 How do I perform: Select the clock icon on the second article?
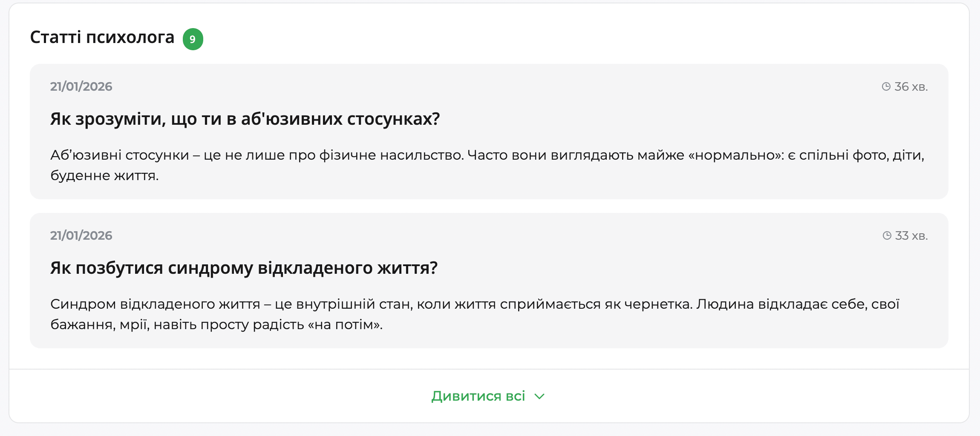[887, 235]
